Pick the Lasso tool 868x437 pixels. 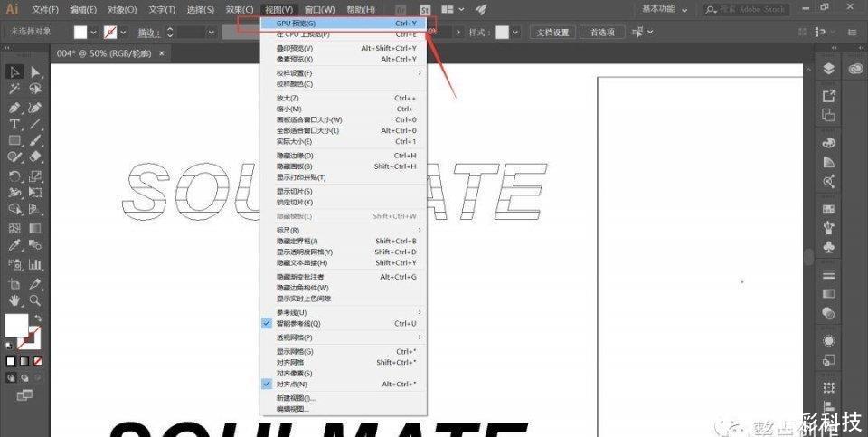[x=35, y=89]
